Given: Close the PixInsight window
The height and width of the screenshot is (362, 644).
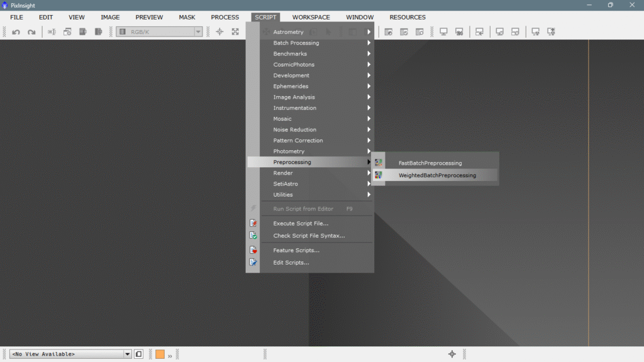Looking at the screenshot, I should point(632,5).
